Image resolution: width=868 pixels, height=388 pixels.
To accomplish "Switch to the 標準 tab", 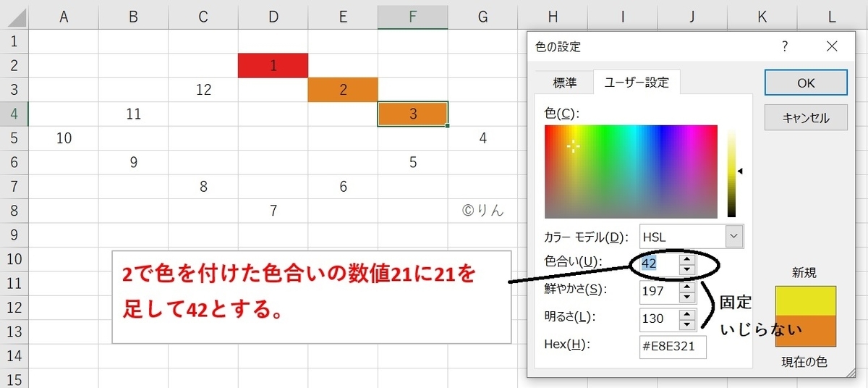I will (x=565, y=83).
